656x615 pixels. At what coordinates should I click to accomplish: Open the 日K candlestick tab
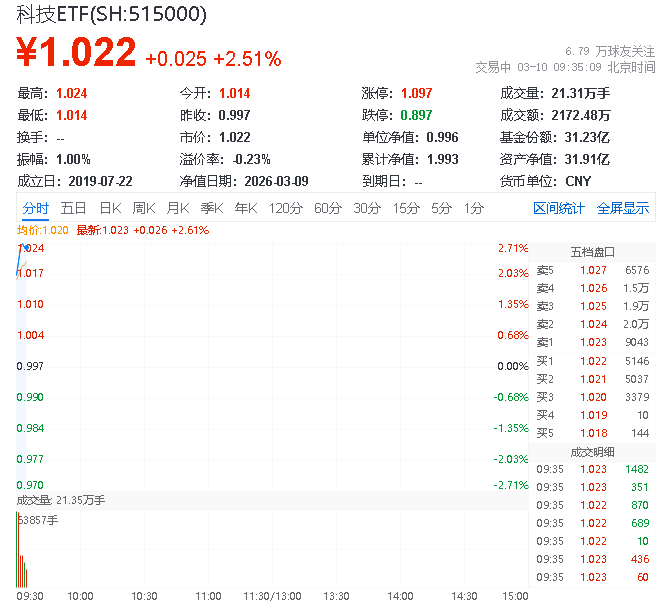pyautogui.click(x=110, y=208)
